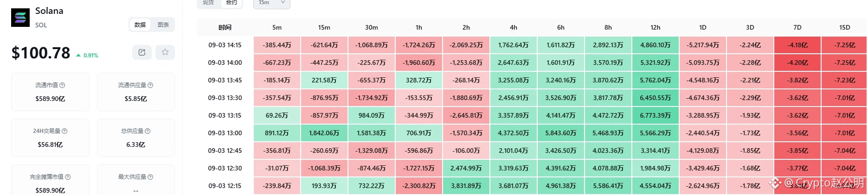The height and width of the screenshot is (195, 868).
Task: Click the 完全摊薄市值 info icon
Action: pos(68,177)
